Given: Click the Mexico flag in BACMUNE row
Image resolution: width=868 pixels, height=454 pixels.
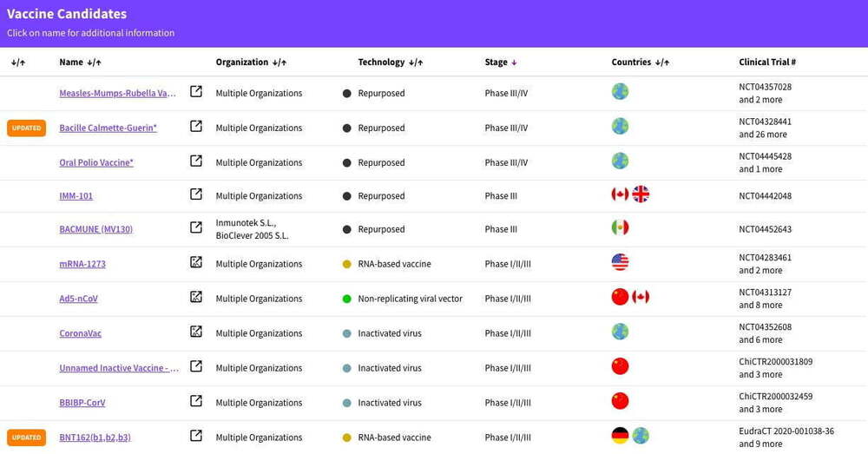Looking at the screenshot, I should tap(620, 227).
